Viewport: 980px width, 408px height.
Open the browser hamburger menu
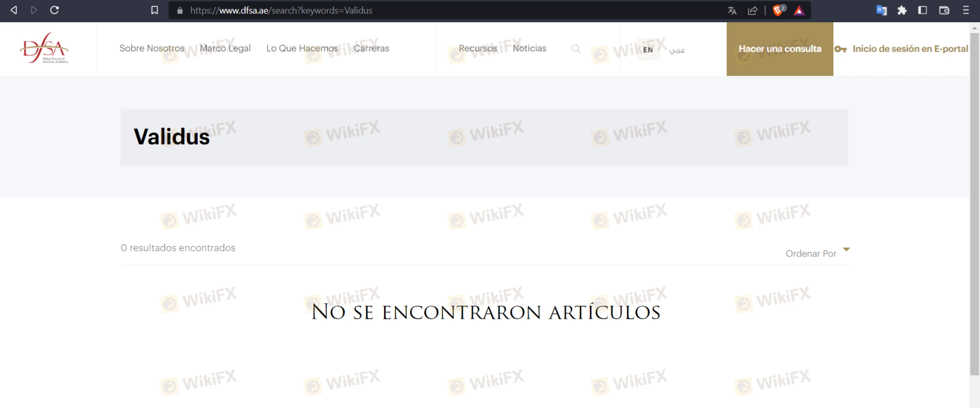pos(966,10)
